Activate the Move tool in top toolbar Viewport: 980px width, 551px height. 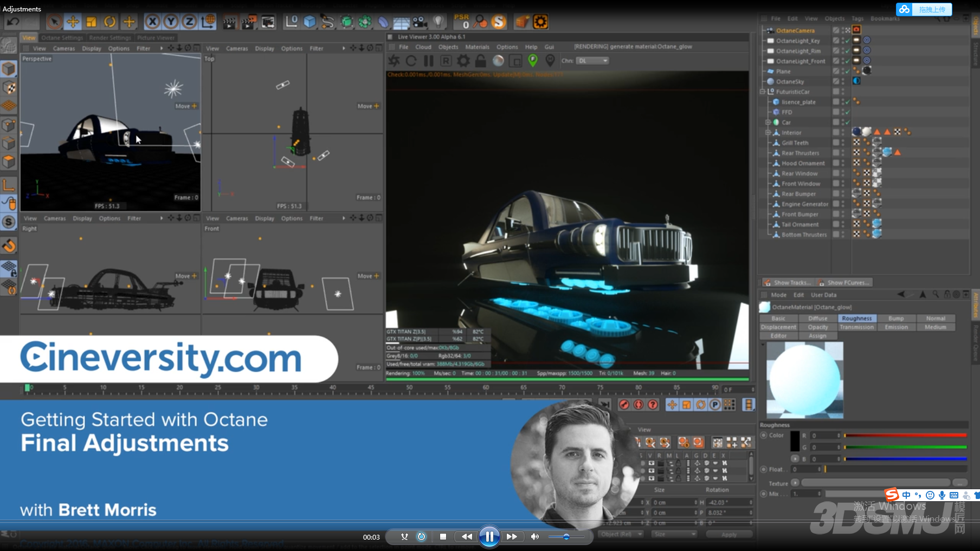pyautogui.click(x=73, y=22)
